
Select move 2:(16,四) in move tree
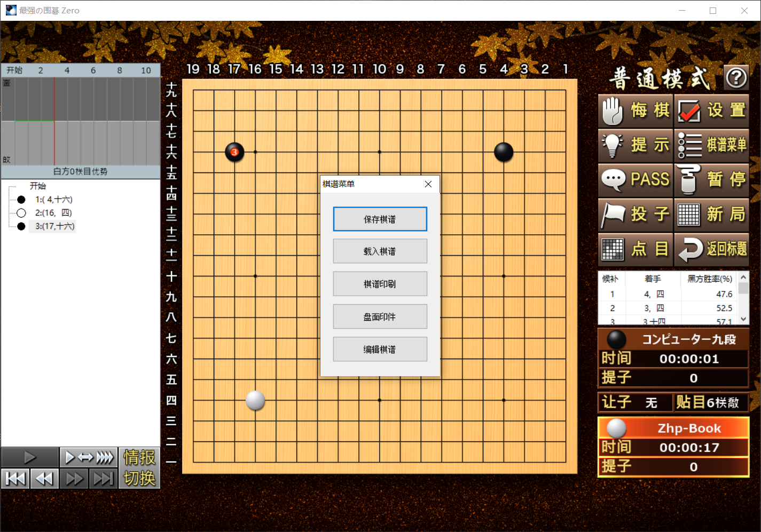53,213
